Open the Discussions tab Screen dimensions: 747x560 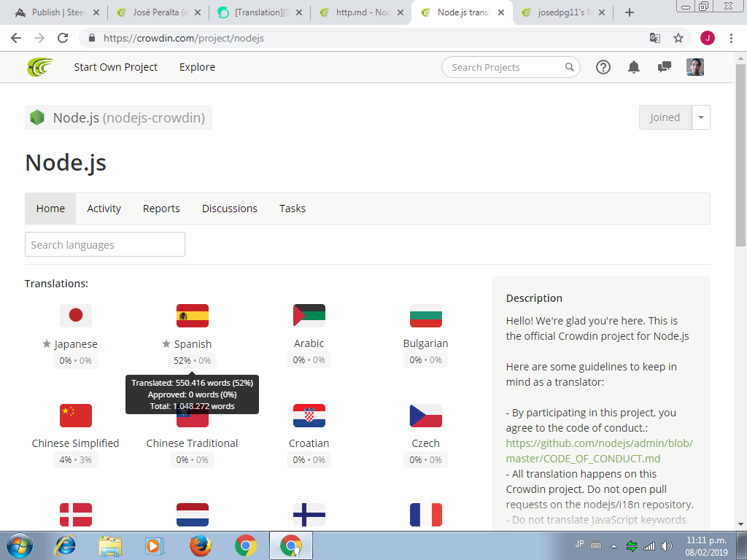[230, 209]
